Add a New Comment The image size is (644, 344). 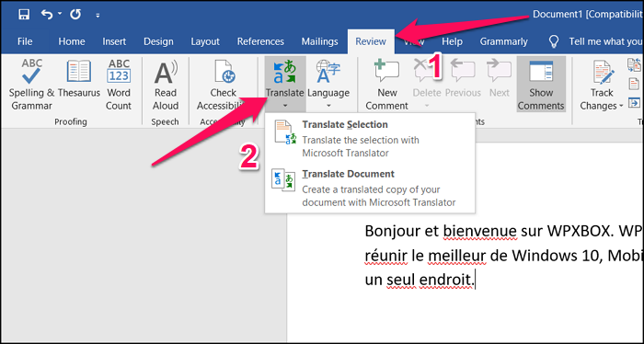coord(386,84)
